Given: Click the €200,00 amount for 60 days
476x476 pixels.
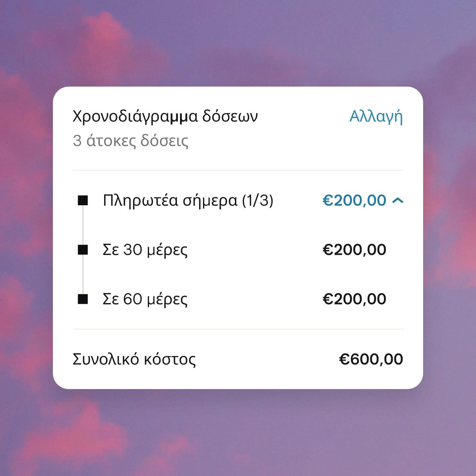Looking at the screenshot, I should (354, 299).
